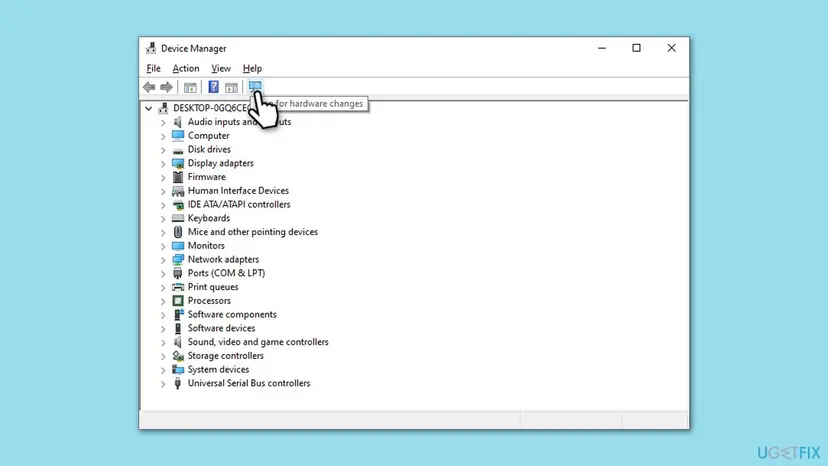
Task: Close the Device Manager window
Action: (x=671, y=48)
